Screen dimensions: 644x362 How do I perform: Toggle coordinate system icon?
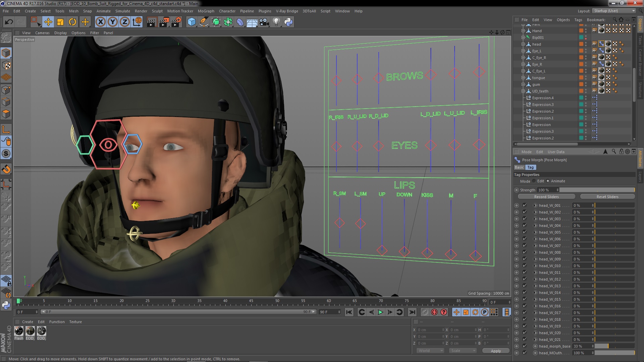coord(137,22)
